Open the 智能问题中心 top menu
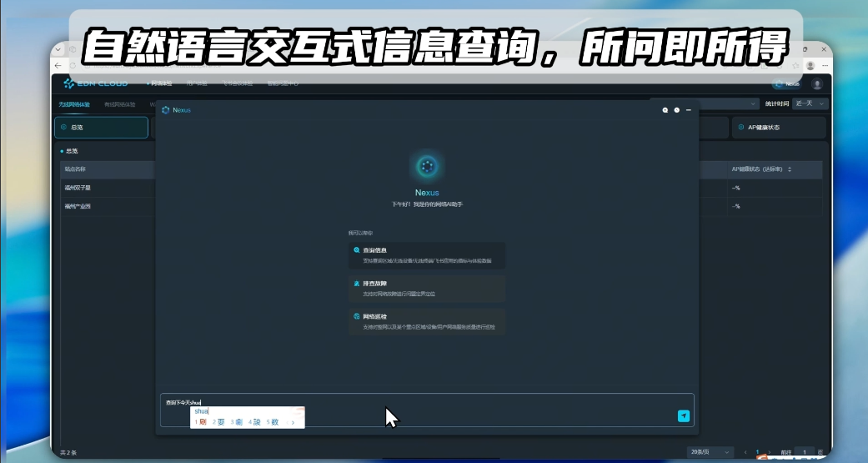 [283, 83]
